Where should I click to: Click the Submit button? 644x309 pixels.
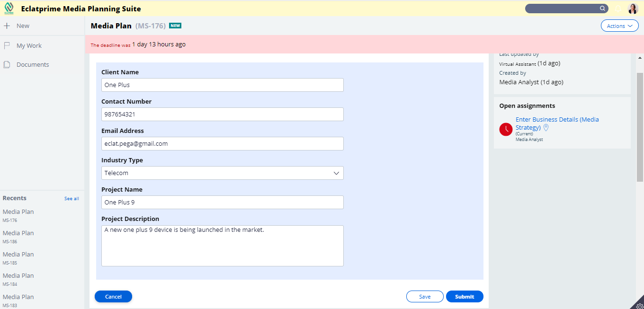point(465,297)
